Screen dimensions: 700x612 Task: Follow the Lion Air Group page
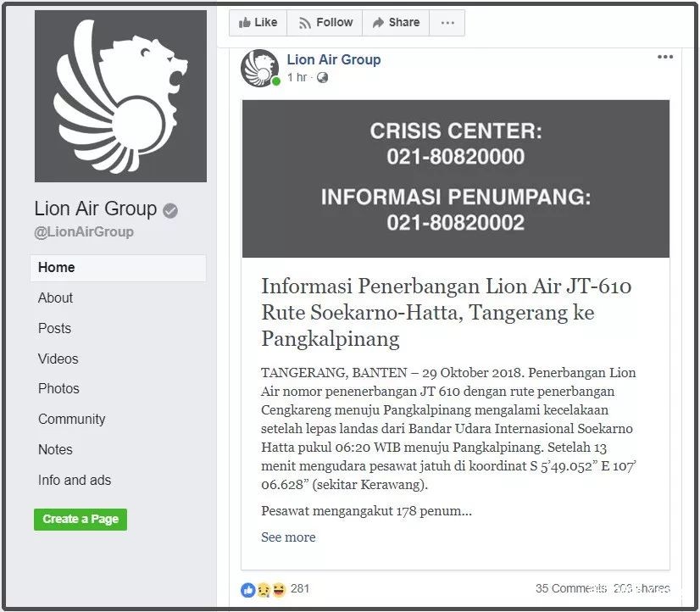(325, 22)
